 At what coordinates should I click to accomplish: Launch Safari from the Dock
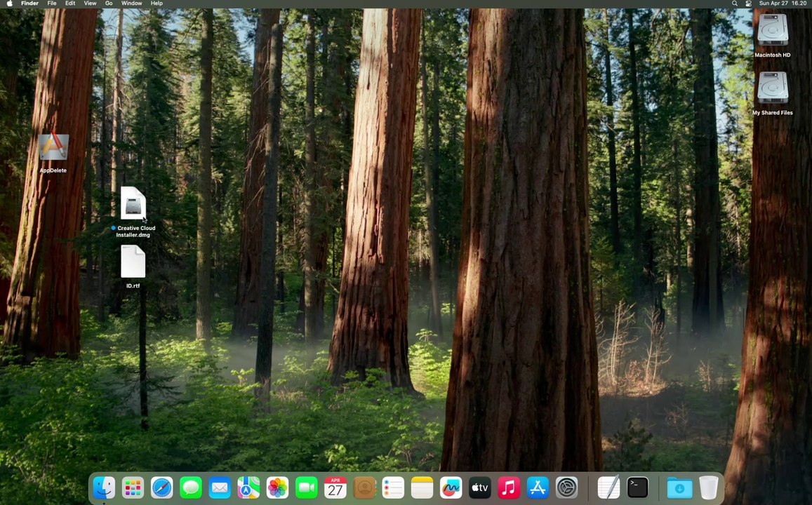161,487
